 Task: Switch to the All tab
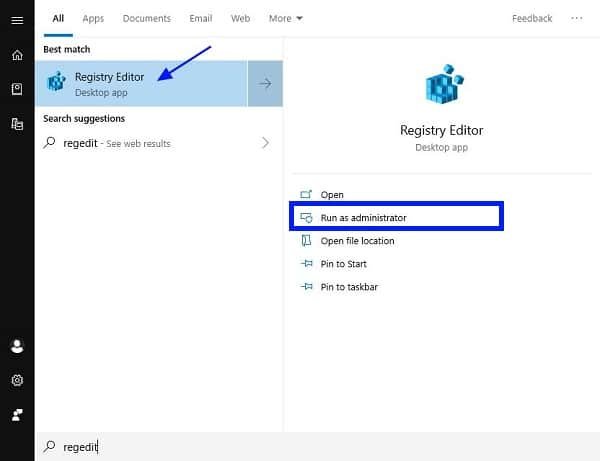(58, 18)
